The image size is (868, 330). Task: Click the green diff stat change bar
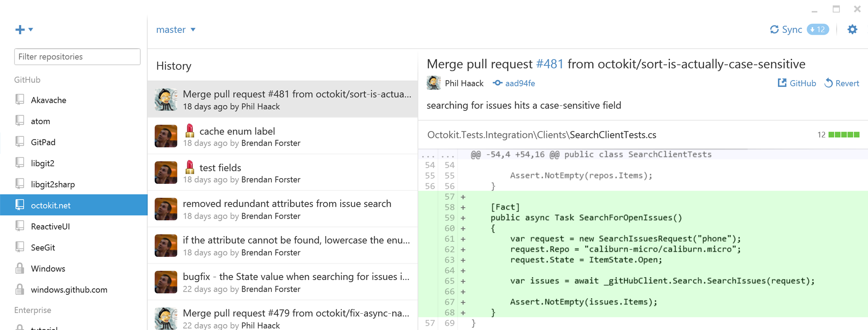[843, 135]
